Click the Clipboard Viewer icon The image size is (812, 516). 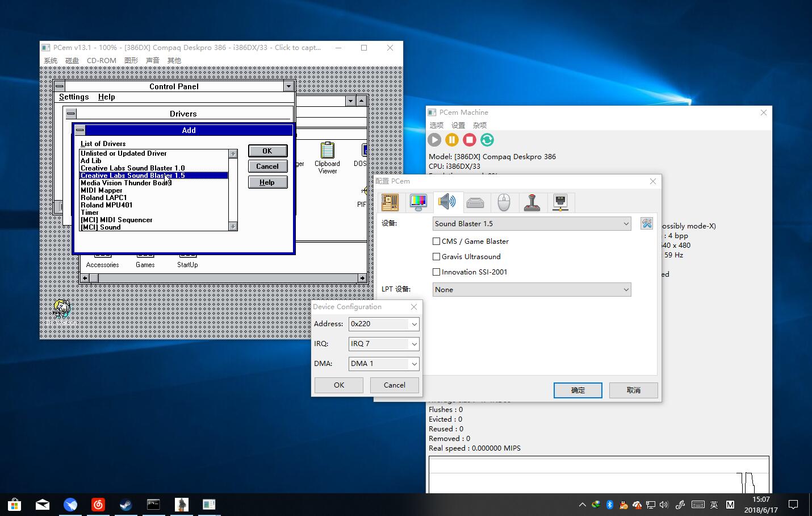click(x=327, y=157)
